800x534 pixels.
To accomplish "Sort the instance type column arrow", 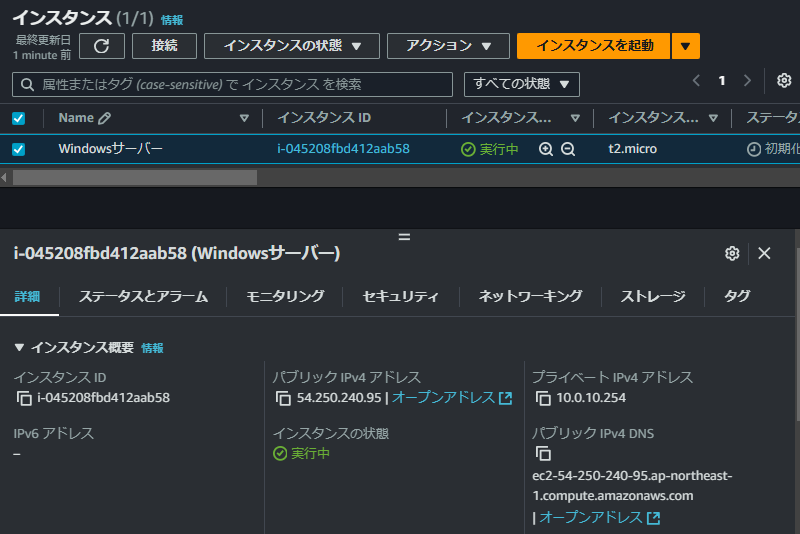I will click(x=713, y=118).
